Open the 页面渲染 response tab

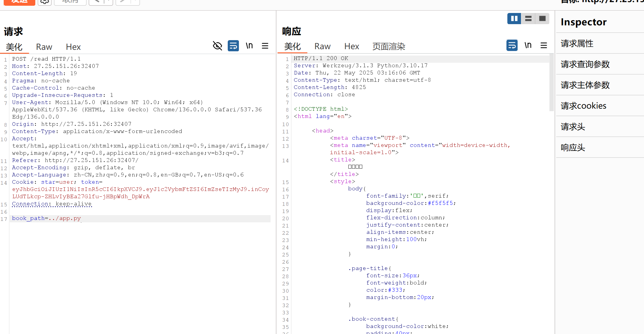coord(389,46)
